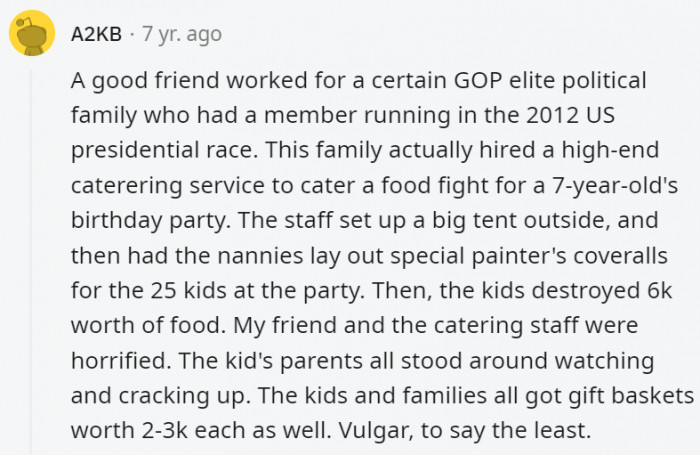700x455 pixels.
Task: Open the A2KB user profile link
Action: coord(96,34)
